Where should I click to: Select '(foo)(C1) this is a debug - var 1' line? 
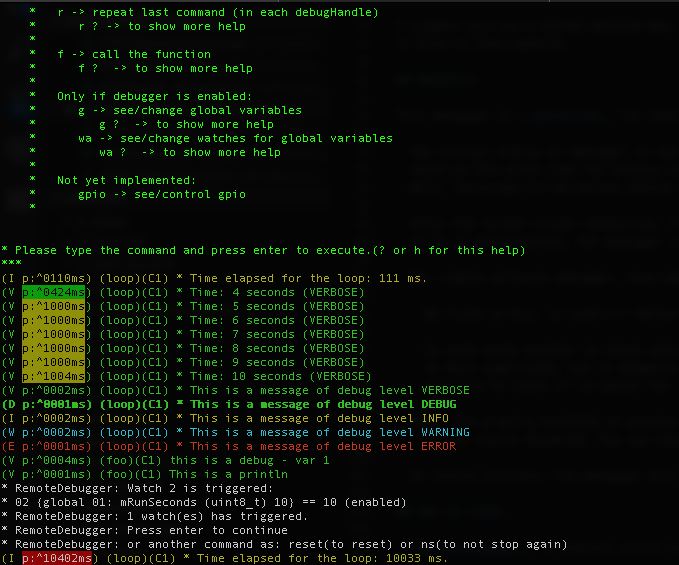[x=165, y=460]
